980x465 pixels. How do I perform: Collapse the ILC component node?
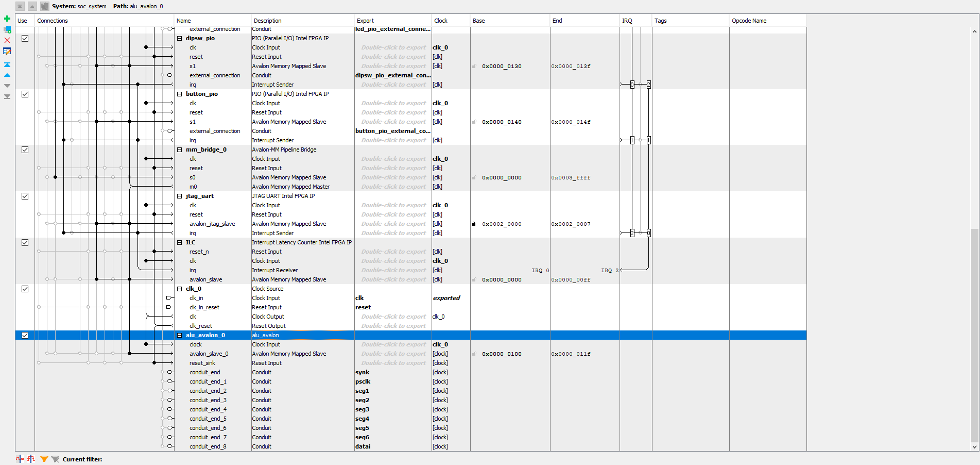tap(180, 242)
